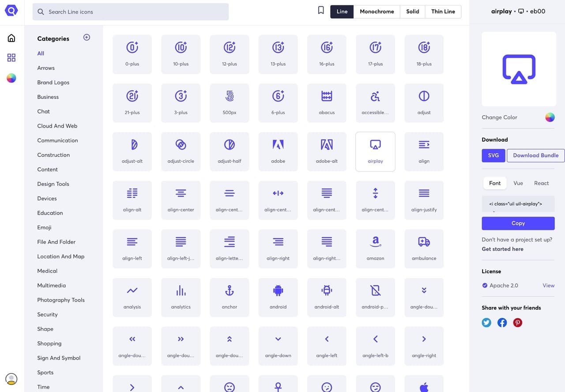Open the home page from sidebar
Screen dimensions: 565x392
click(x=11, y=38)
